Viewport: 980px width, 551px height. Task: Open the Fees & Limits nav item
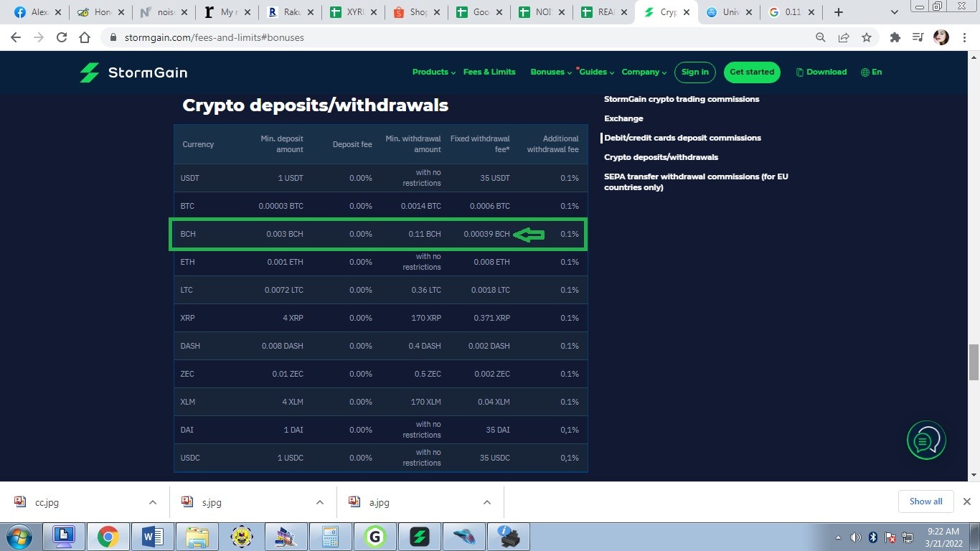point(489,72)
